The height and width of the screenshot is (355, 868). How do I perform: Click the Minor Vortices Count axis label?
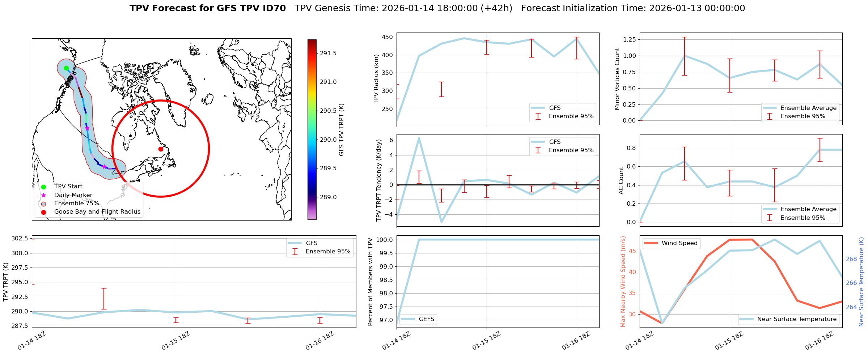617,79
